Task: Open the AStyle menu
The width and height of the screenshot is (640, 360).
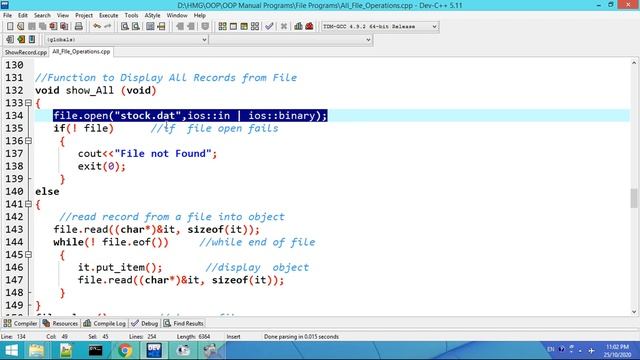Action: (152, 16)
